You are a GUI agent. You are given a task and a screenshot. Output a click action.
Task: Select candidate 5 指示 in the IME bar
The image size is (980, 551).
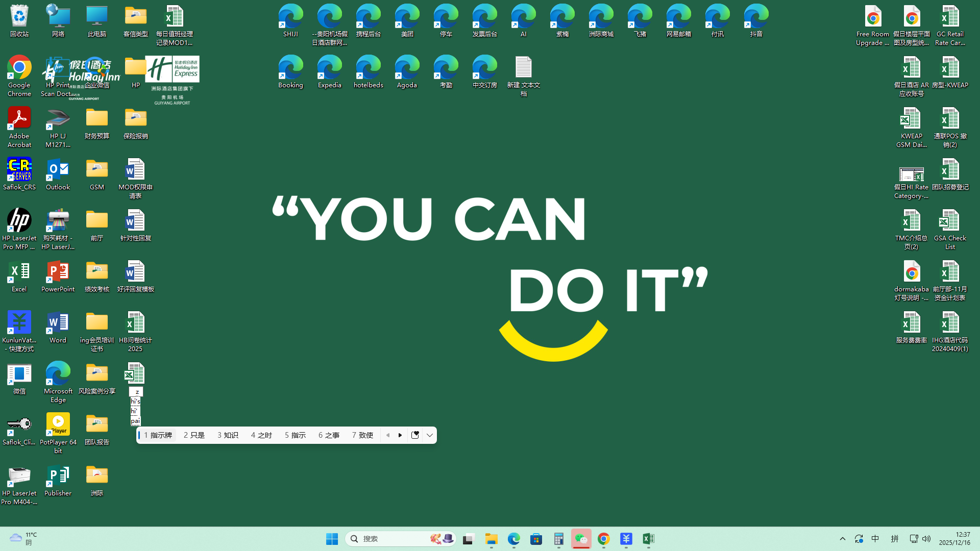[295, 435]
